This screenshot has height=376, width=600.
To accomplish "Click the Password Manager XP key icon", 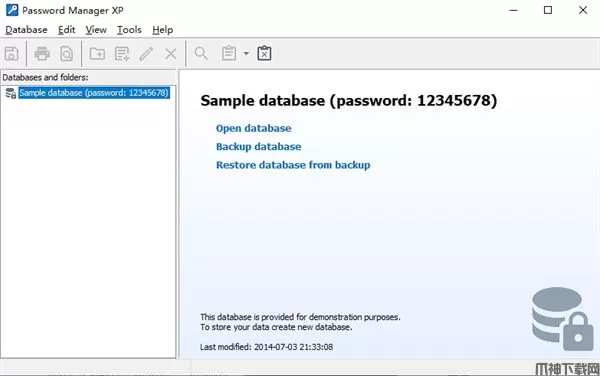I will pos(12,10).
